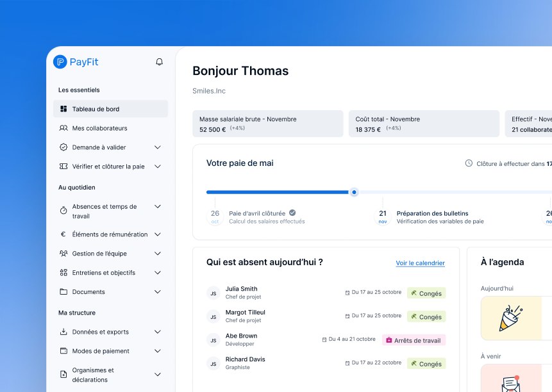The image size is (552, 392).
Task: Expand Modes de paiement chevron
Action: pyautogui.click(x=158, y=350)
